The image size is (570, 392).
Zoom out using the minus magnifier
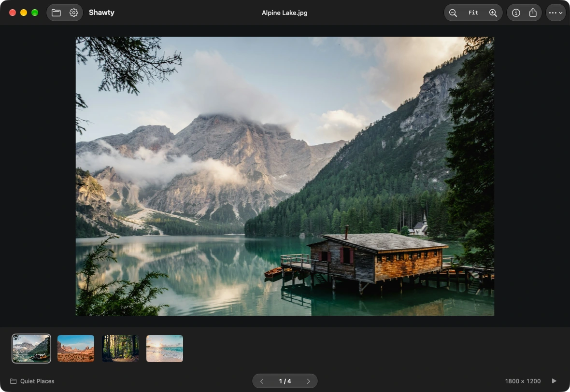click(x=453, y=13)
